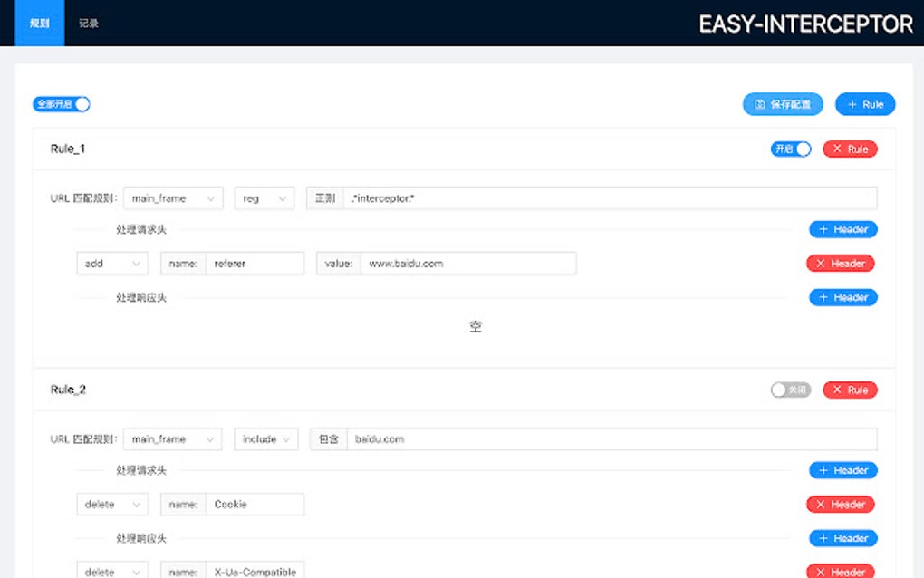Delete Rule_1 using its X Rule button
Image resolution: width=924 pixels, height=578 pixels.
tap(850, 149)
